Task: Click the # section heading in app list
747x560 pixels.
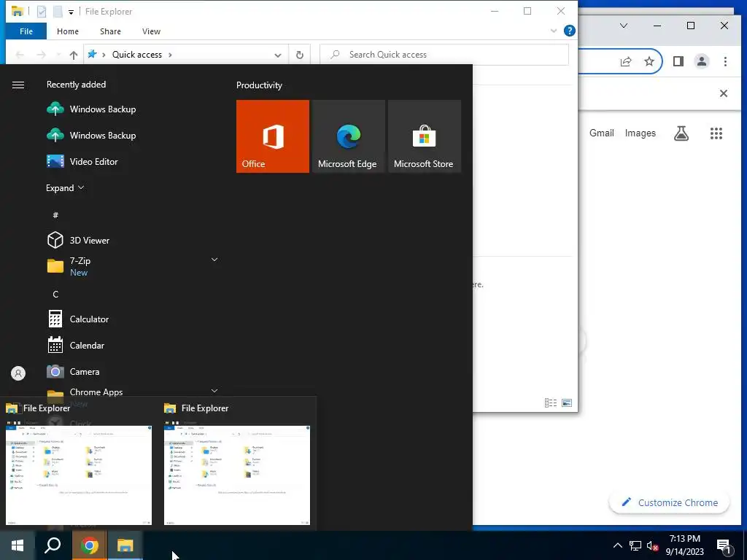Action: [55, 215]
